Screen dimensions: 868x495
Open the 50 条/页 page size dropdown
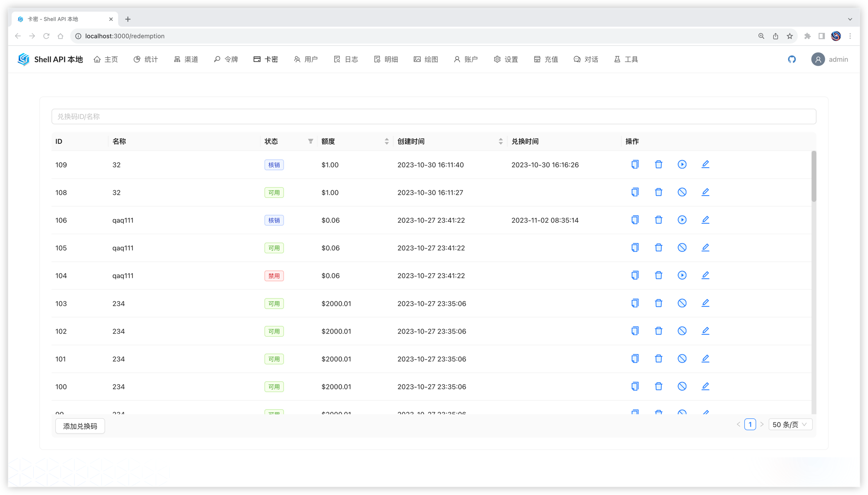tap(790, 424)
